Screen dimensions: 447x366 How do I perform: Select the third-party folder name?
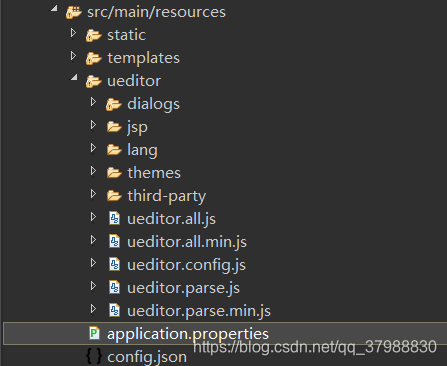(167, 196)
